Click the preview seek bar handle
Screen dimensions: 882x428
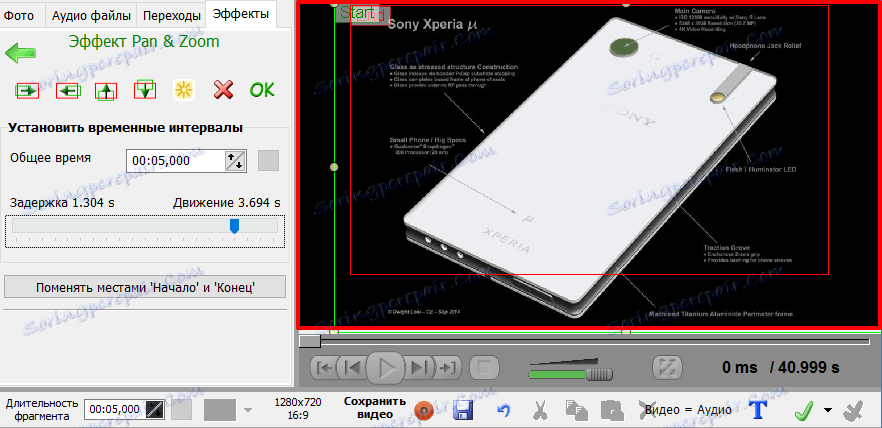[x=309, y=341]
